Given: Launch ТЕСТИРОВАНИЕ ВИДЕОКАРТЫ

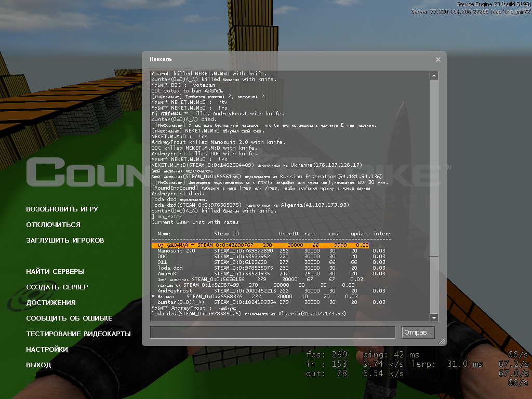Looking at the screenshot, I should click(78, 334).
